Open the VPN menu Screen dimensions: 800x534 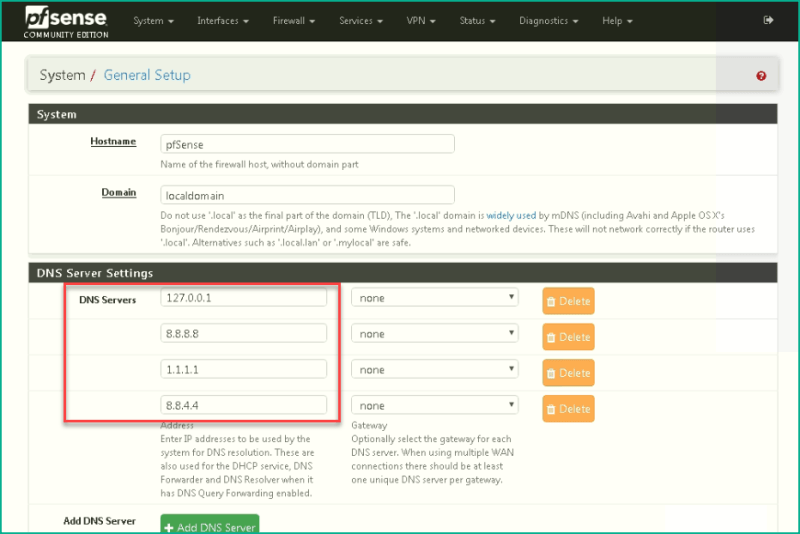pos(420,21)
